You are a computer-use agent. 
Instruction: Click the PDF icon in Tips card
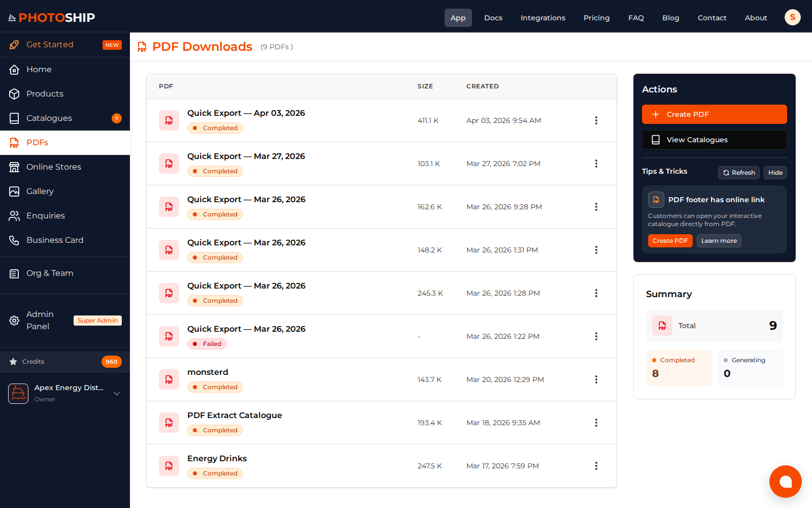tap(656, 200)
